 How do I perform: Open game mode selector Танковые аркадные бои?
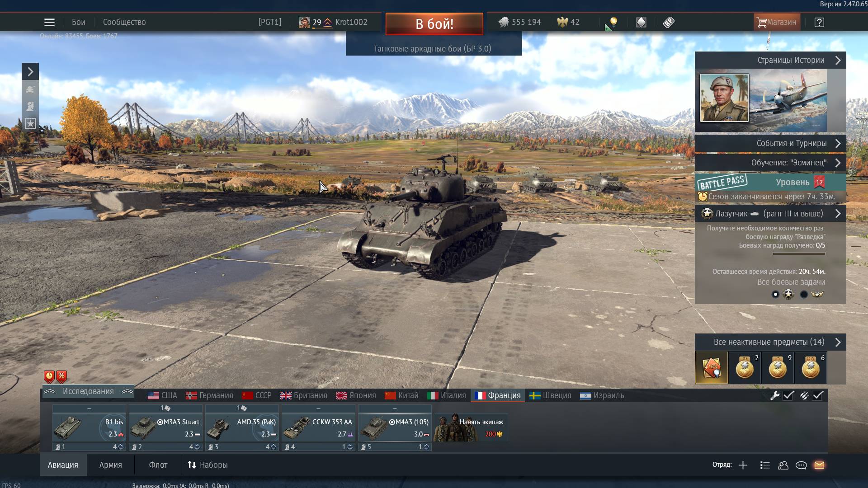point(433,48)
